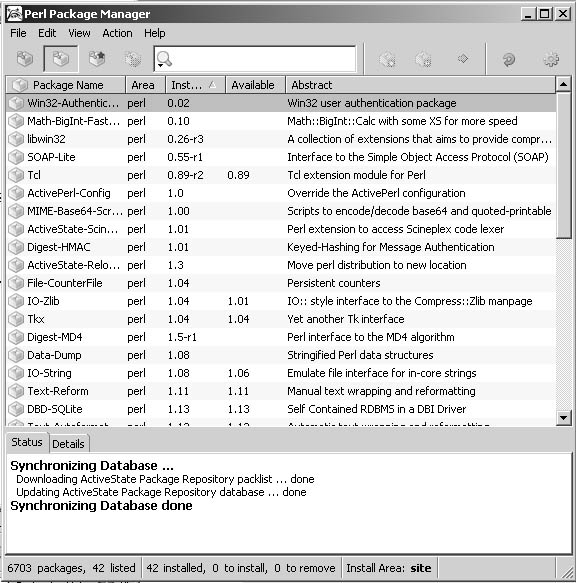This screenshot has width=576, height=583.
Task: Click the package icon beside Data-Dump
Action: [x=16, y=355]
